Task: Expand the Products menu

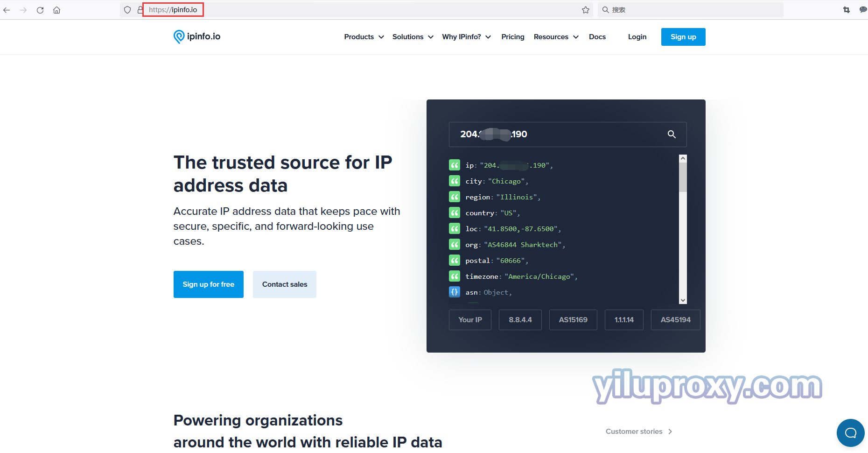Action: point(364,37)
